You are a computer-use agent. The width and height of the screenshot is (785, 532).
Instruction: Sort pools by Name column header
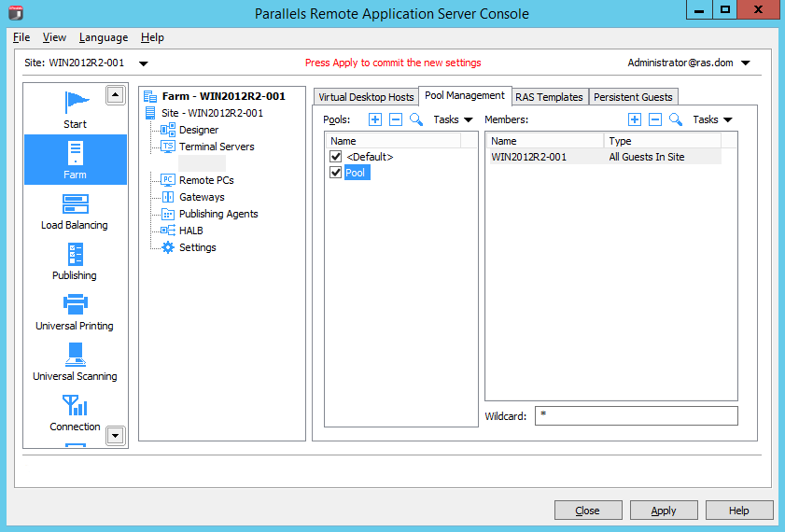click(393, 141)
